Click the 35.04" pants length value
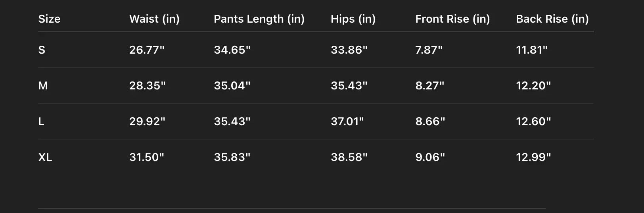Screen dimensions: 644x213 tap(232, 86)
